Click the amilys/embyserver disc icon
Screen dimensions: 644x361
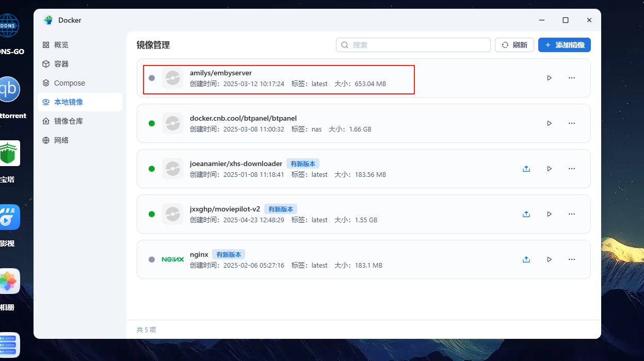(173, 78)
